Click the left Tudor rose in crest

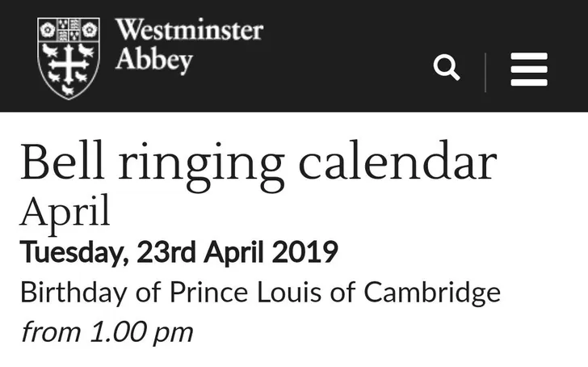(48, 29)
